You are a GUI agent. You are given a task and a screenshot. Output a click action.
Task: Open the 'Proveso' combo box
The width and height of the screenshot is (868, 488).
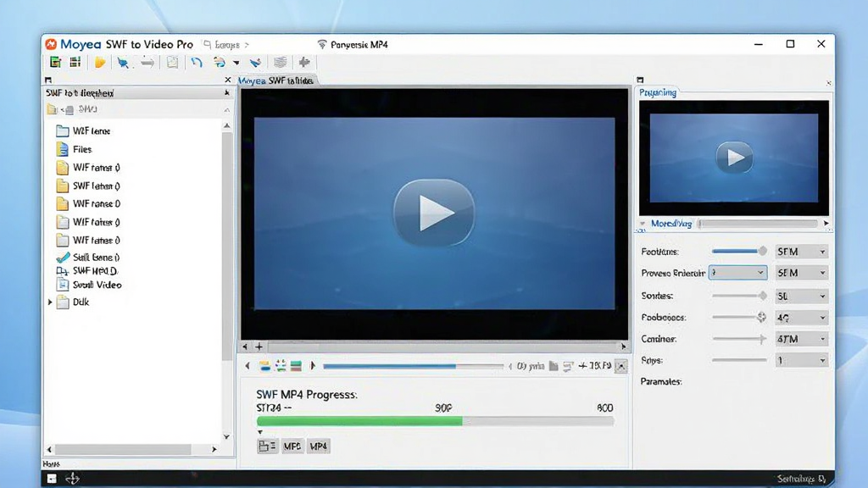point(737,273)
